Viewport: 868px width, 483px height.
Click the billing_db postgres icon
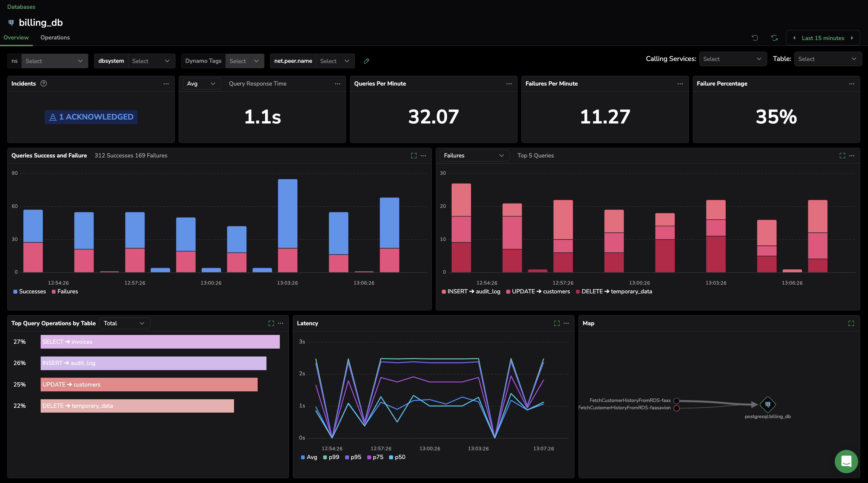pyautogui.click(x=11, y=22)
